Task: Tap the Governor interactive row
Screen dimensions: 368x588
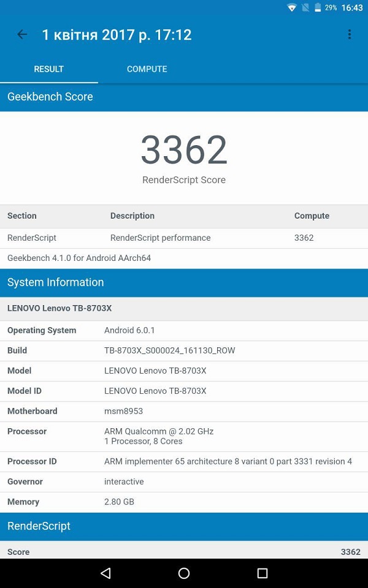Action: (184, 481)
